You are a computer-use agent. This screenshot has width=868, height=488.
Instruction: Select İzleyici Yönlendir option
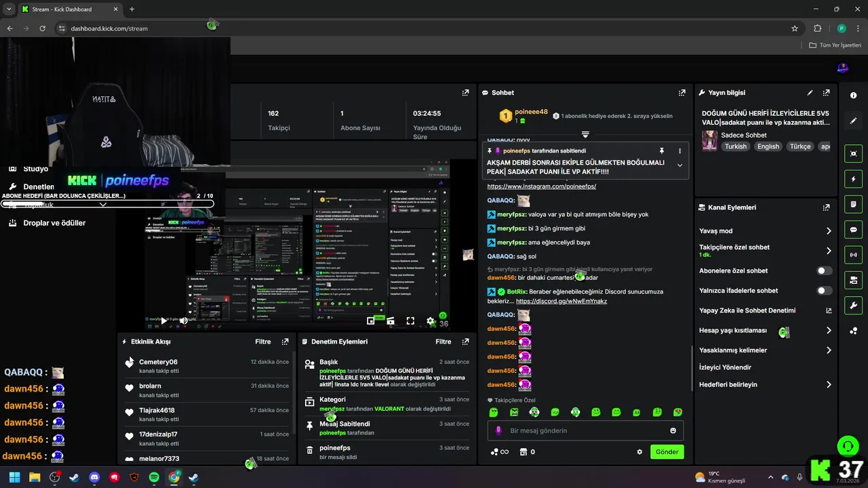[x=725, y=367]
